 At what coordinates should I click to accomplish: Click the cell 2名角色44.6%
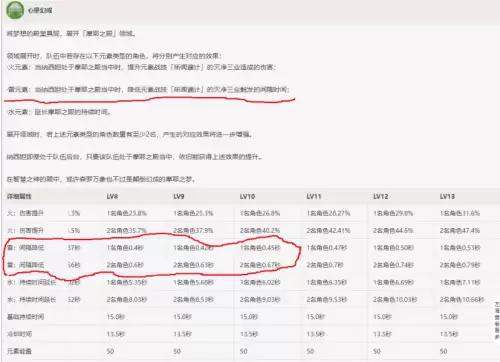(x=393, y=231)
